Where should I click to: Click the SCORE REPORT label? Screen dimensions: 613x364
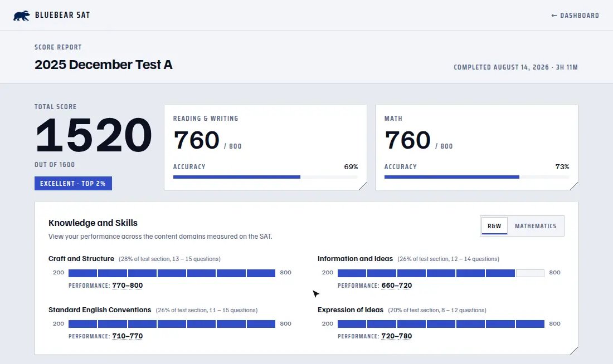coord(58,47)
